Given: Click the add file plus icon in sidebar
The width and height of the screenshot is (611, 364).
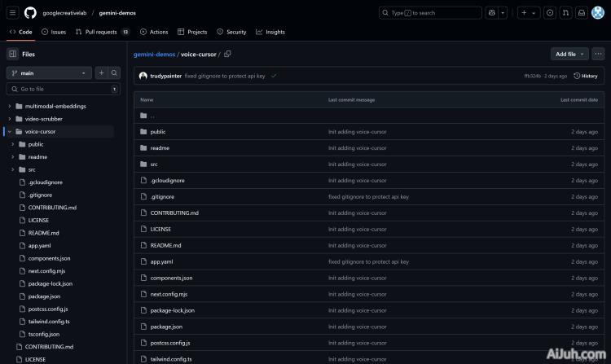Looking at the screenshot, I should 101,72.
